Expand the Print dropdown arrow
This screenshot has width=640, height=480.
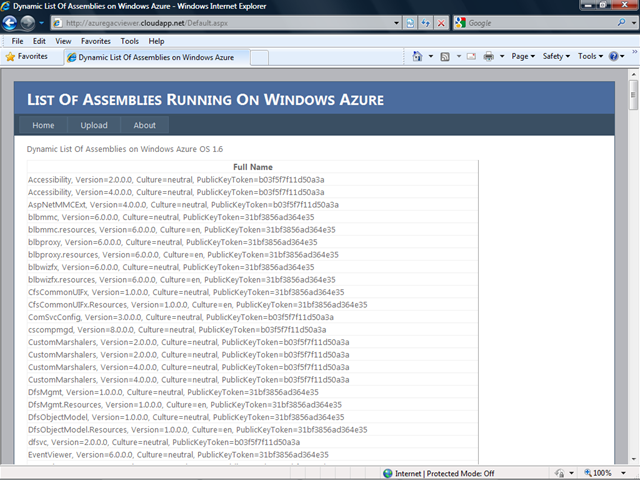[x=502, y=56]
